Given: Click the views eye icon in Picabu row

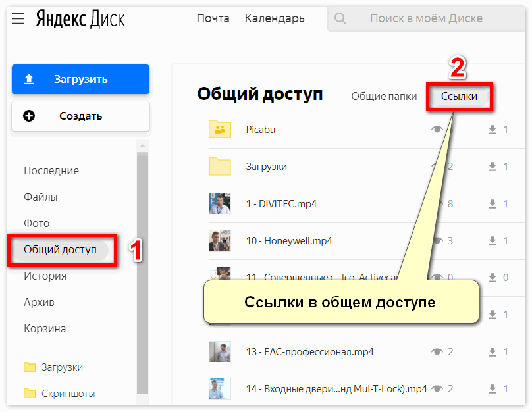Looking at the screenshot, I should tap(437, 129).
